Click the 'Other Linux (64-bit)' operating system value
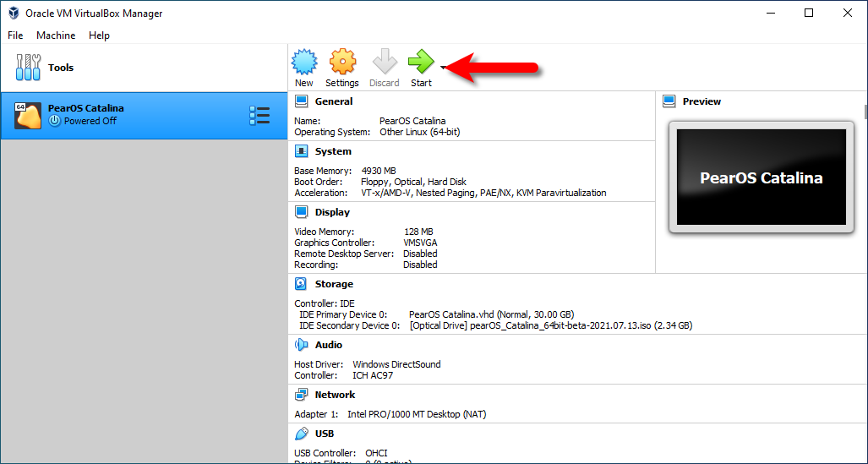The width and height of the screenshot is (868, 464). pos(419,133)
